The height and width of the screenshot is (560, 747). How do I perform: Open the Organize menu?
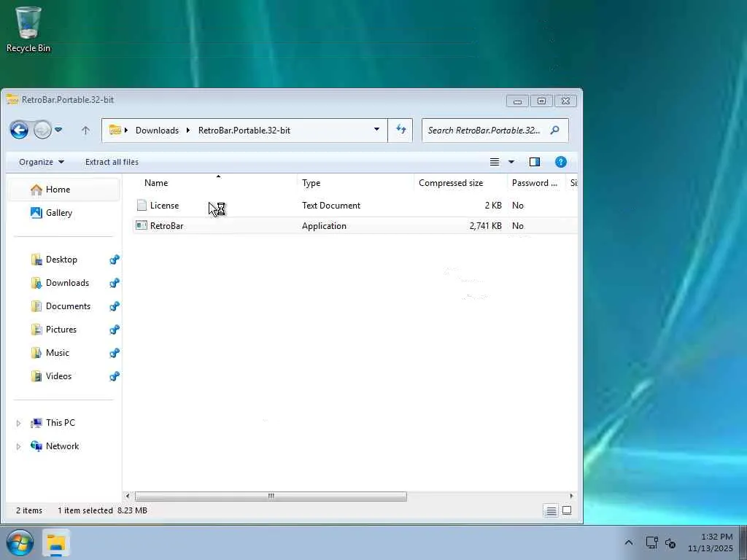point(42,162)
